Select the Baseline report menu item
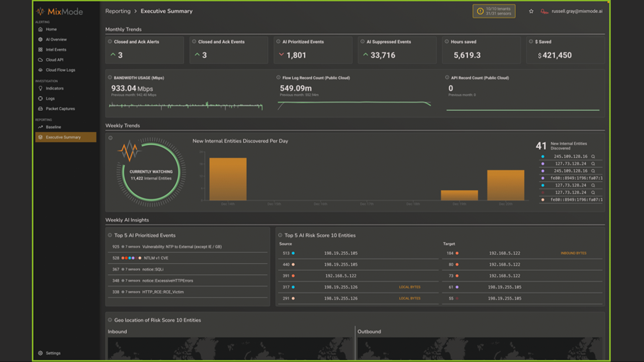This screenshot has height=362, width=644. 53,127
